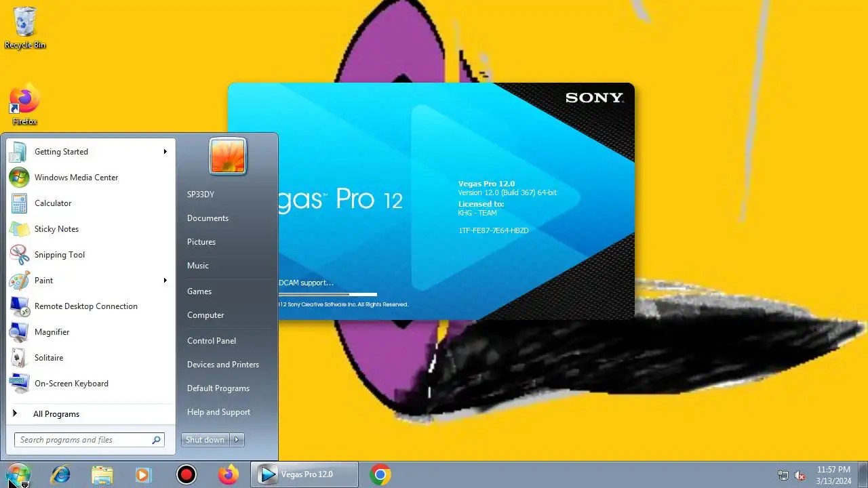The width and height of the screenshot is (868, 488).
Task: Open Help and Support
Action: click(218, 412)
